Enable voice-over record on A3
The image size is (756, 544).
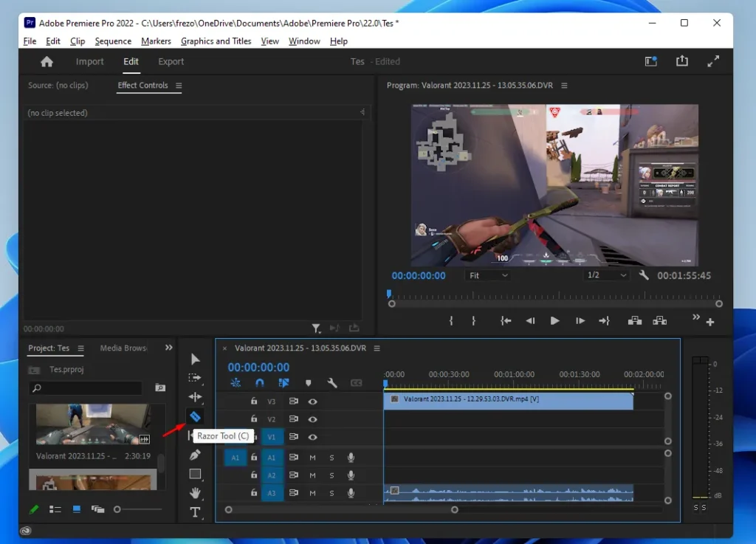[351, 493]
